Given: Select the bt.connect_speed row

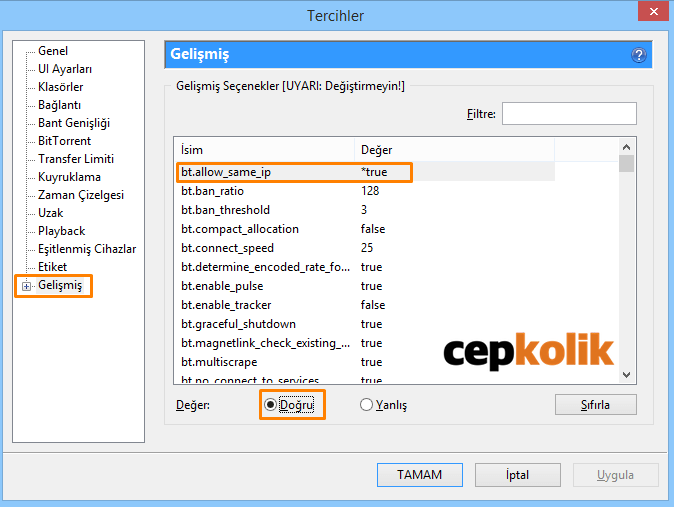Looking at the screenshot, I should pyautogui.click(x=365, y=248).
